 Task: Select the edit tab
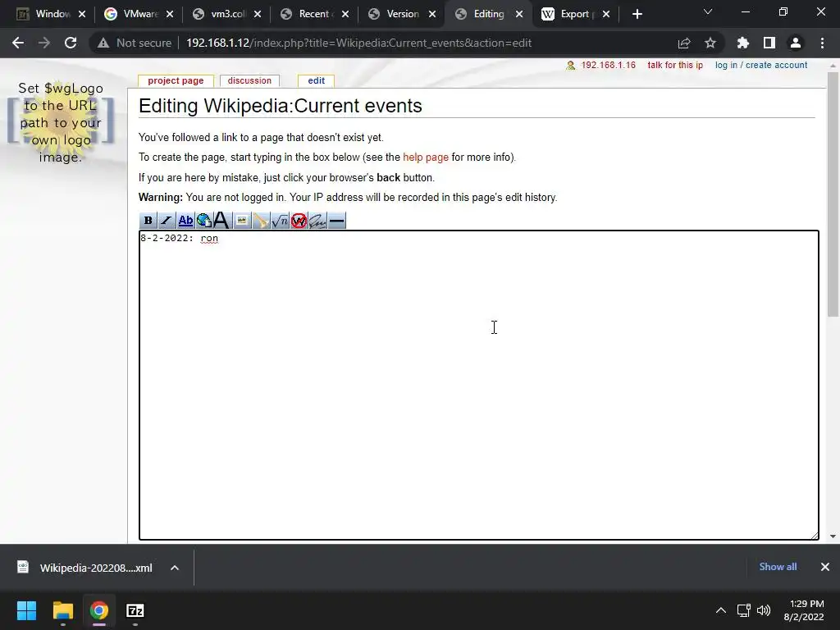316,81
